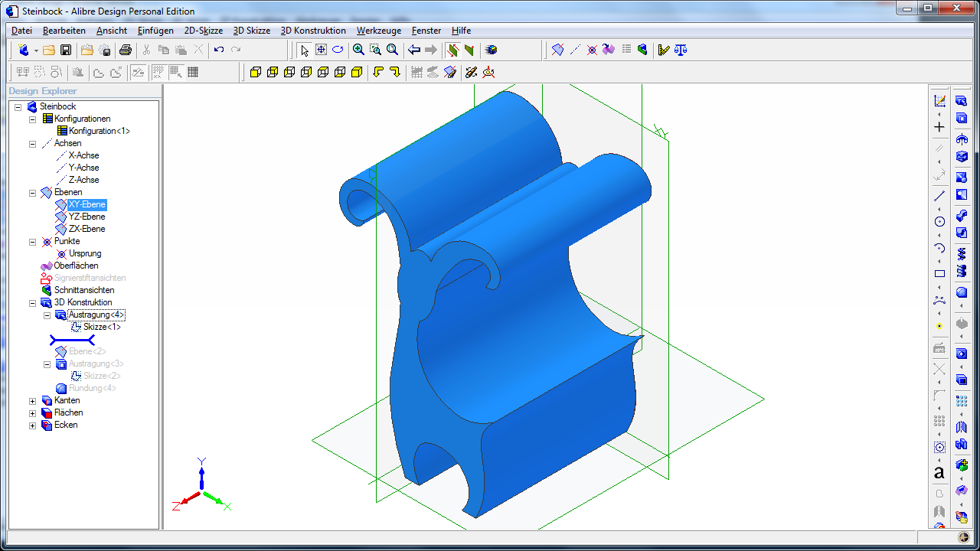Open a file with the folder icon
Viewport: 980px width, 551px height.
click(49, 50)
